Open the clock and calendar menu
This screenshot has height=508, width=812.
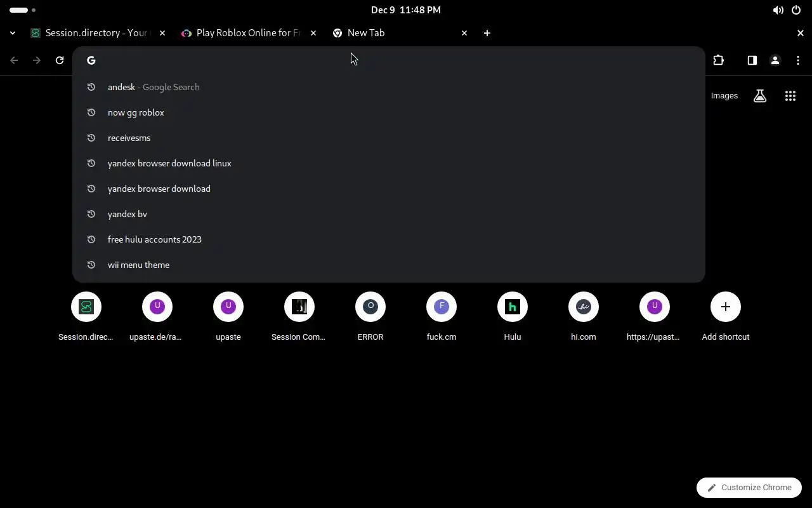pos(406,10)
